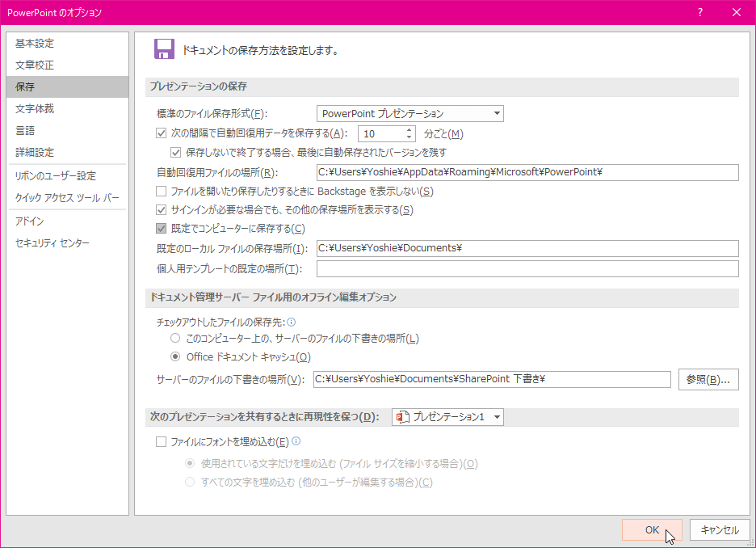The height and width of the screenshot is (548, 756).
Task: Open 詳細設定 category
Action: click(x=68, y=152)
